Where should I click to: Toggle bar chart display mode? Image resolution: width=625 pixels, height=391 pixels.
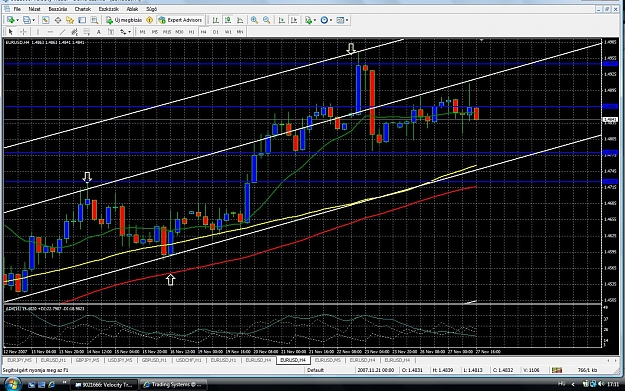point(216,20)
